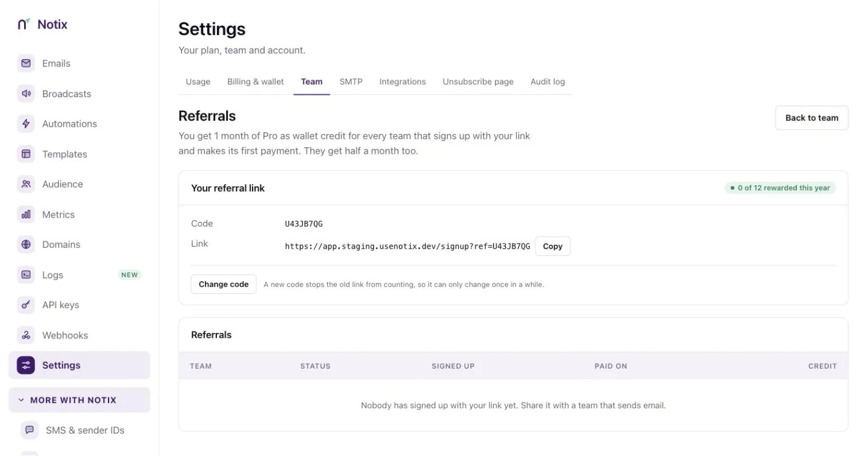Image resolution: width=868 pixels, height=456 pixels.
Task: Click the Notix logo icon
Action: click(x=24, y=24)
